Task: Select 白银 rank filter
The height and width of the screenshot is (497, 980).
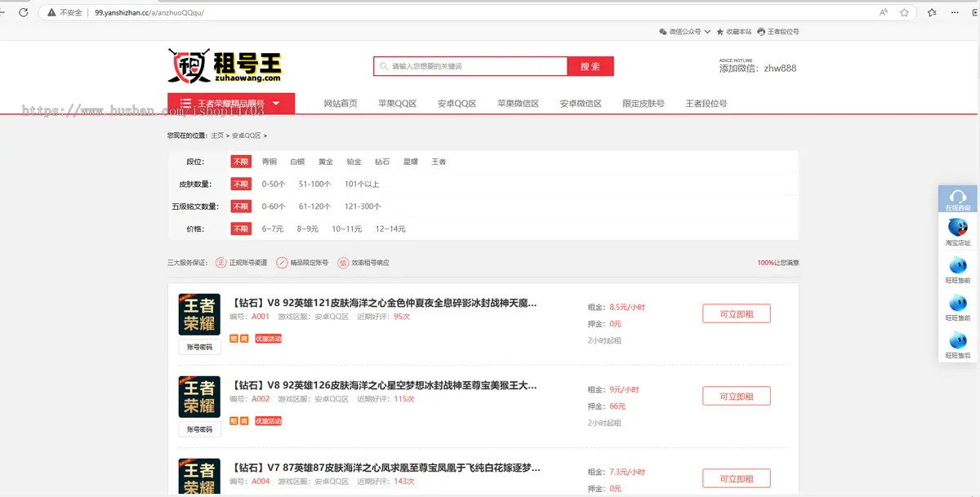Action: point(297,162)
